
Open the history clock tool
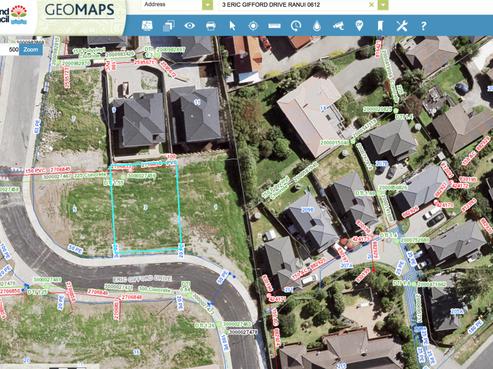(296, 26)
